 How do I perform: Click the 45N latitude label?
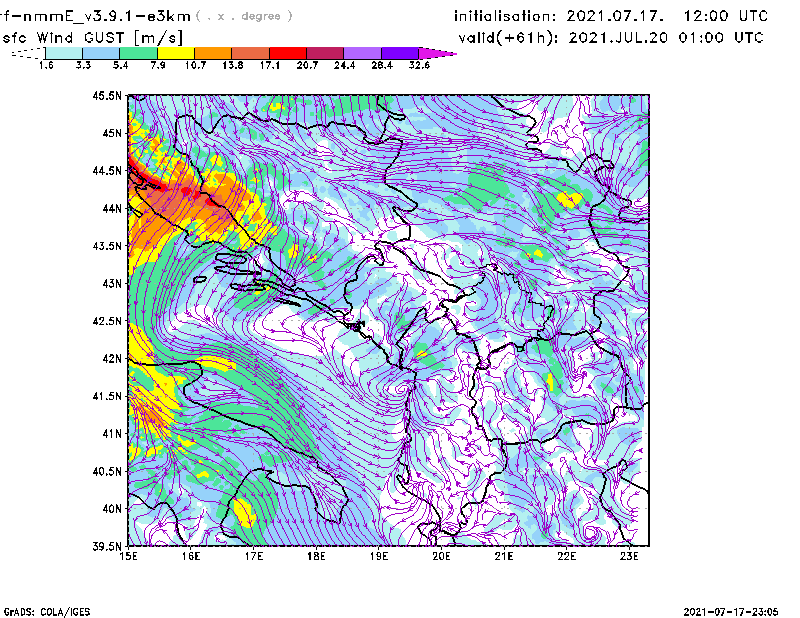click(112, 133)
